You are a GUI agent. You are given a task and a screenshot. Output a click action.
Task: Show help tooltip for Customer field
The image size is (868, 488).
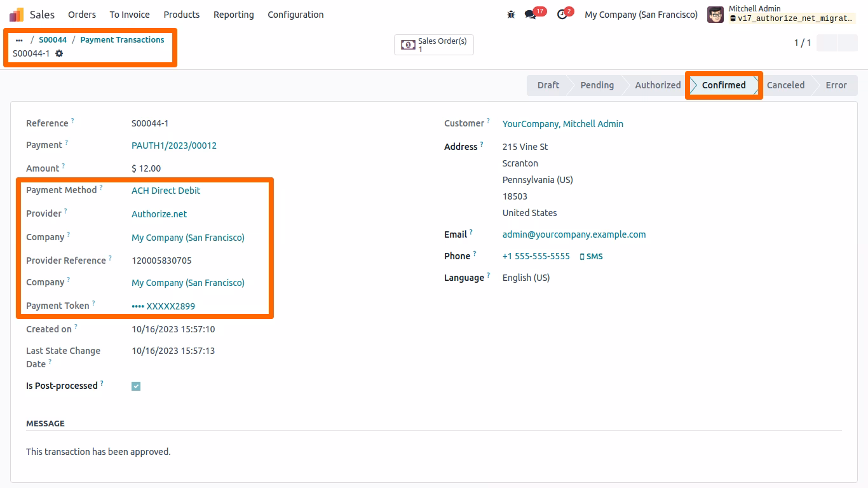pyautogui.click(x=488, y=120)
